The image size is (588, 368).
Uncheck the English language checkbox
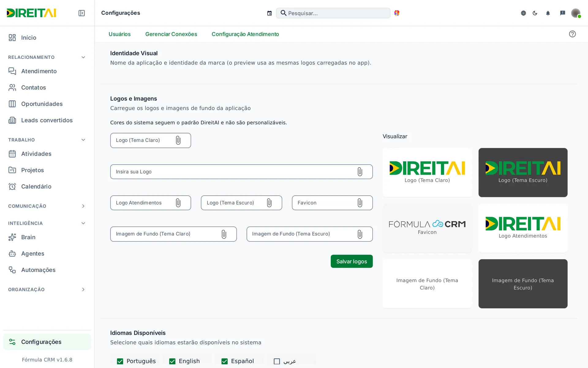[x=172, y=362]
